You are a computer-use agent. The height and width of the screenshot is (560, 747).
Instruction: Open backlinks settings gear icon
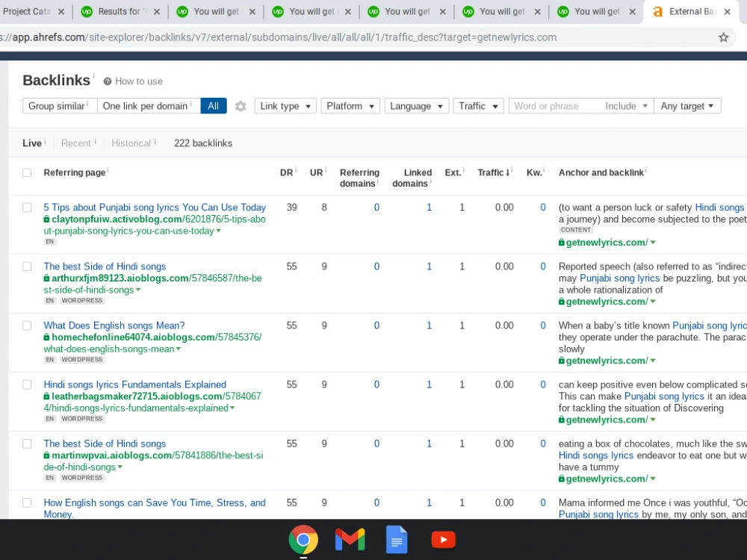241,106
